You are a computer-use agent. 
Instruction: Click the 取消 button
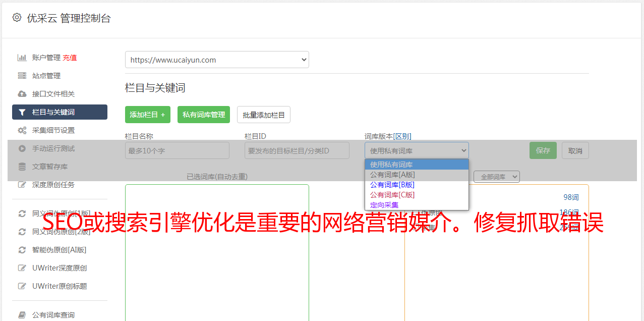575,150
